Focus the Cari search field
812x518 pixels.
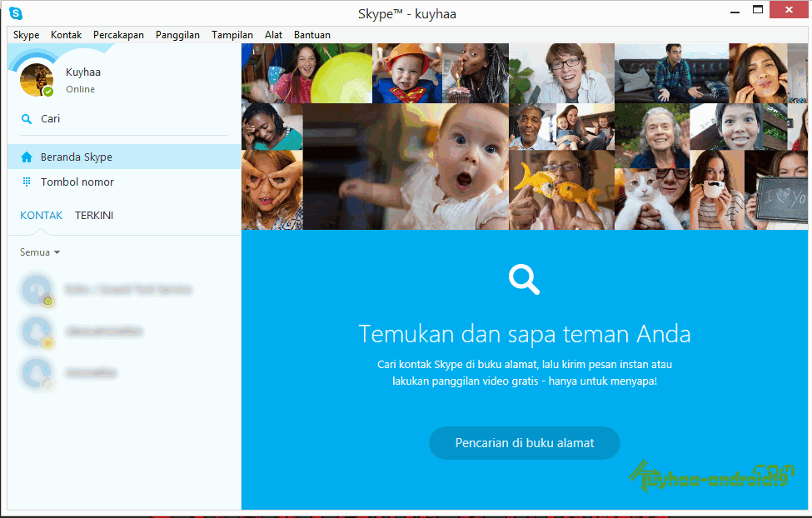(x=124, y=119)
